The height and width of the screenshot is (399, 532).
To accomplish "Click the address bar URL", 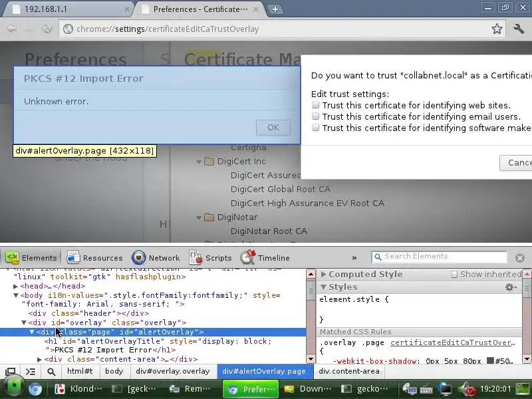I will [168, 29].
